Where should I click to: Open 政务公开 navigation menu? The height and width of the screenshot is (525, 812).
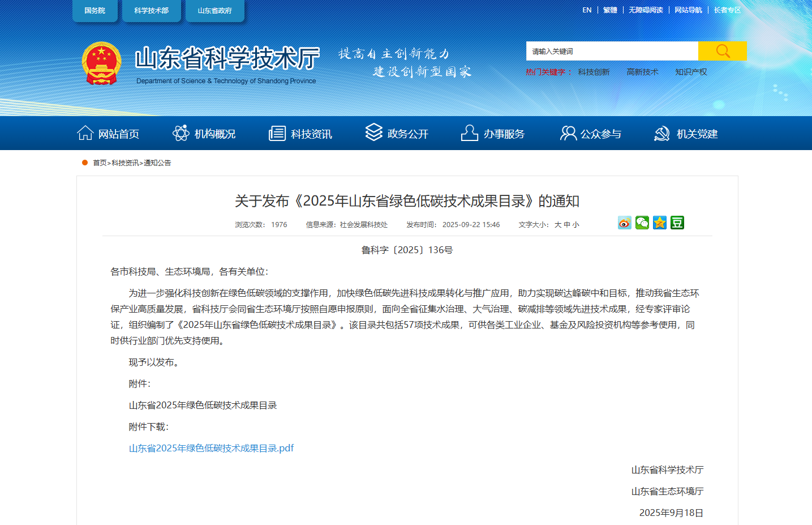tap(397, 134)
